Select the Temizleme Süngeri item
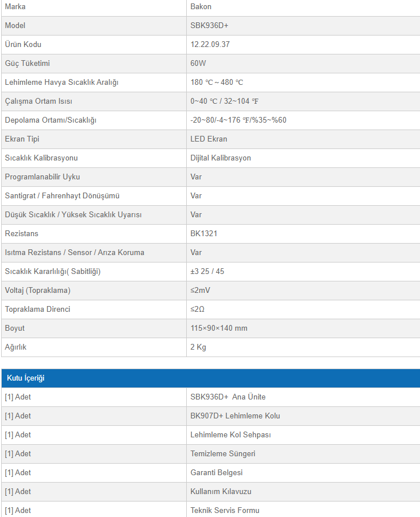Image resolution: width=420 pixels, height=517 pixels. coord(223,454)
